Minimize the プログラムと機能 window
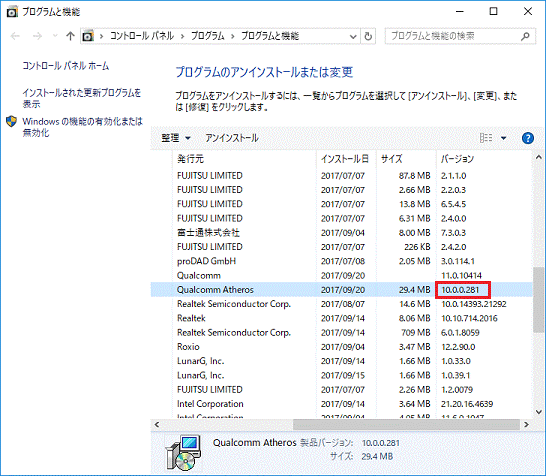 pyautogui.click(x=460, y=11)
